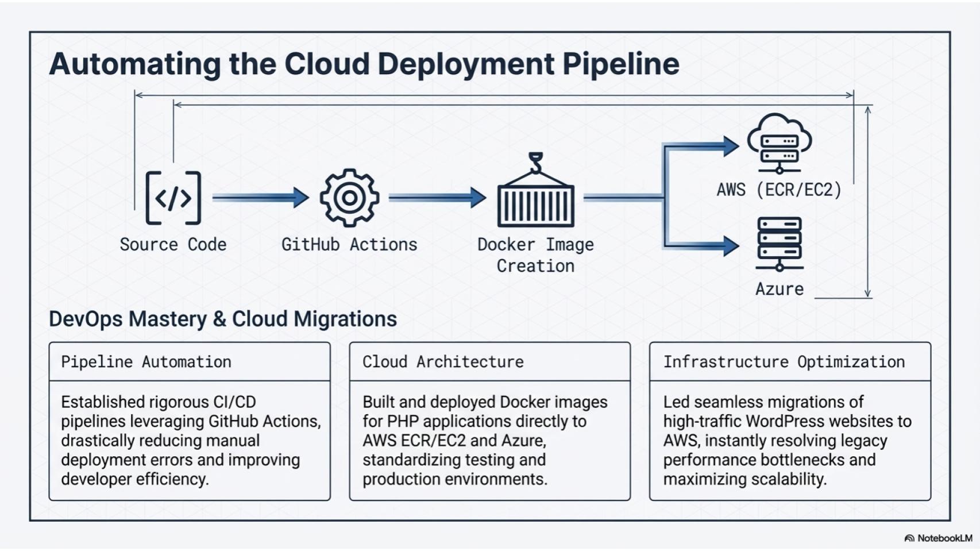Click the Source Code brackets icon

[x=173, y=198]
